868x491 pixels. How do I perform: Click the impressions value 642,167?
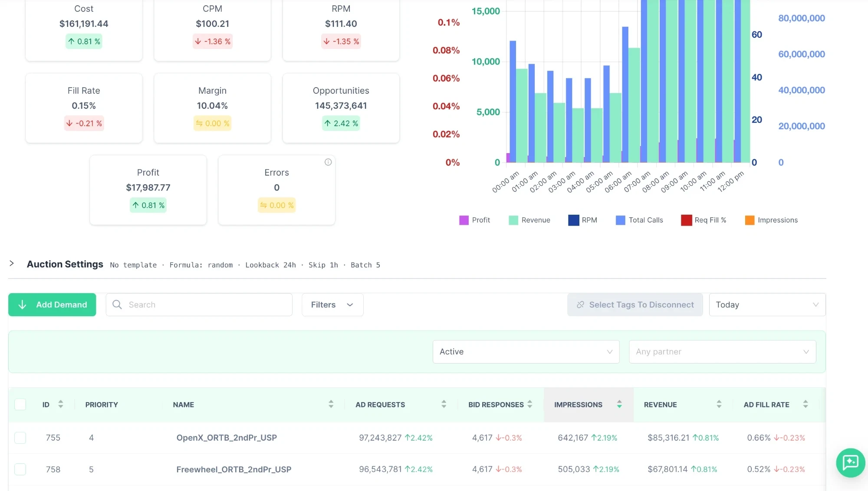click(573, 438)
